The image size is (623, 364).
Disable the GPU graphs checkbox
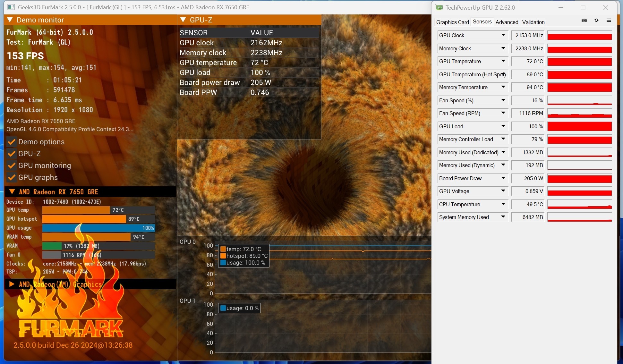click(12, 177)
